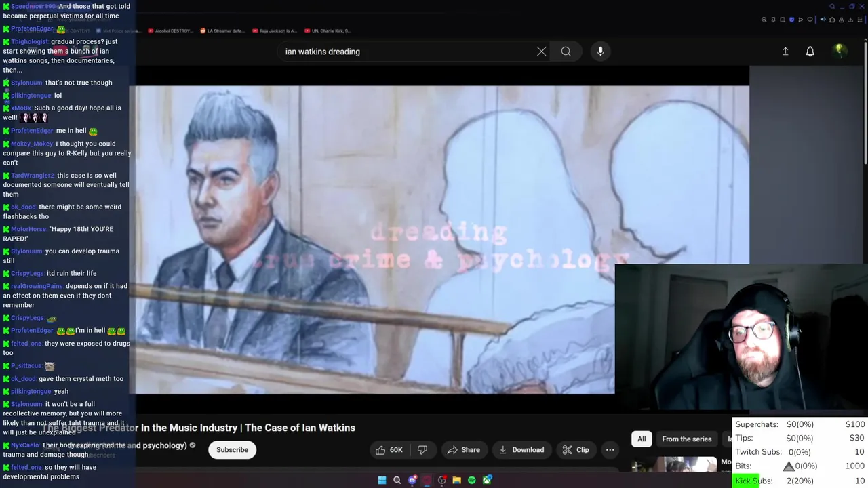
Task: Click chat username Thighologist
Action: pos(29,42)
